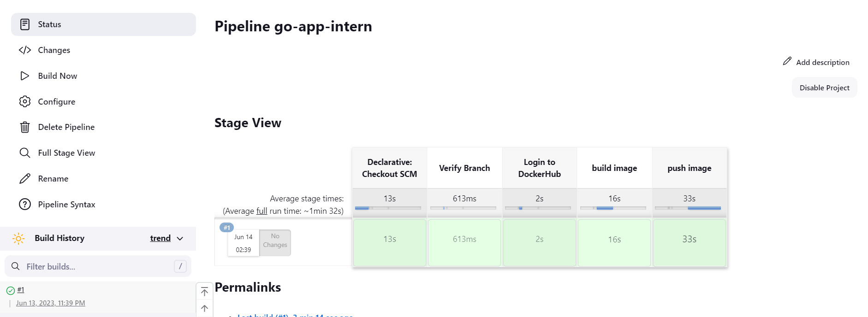Toggle the green success indicator on build #1
Image resolution: width=868 pixels, height=317 pixels.
[x=10, y=289]
